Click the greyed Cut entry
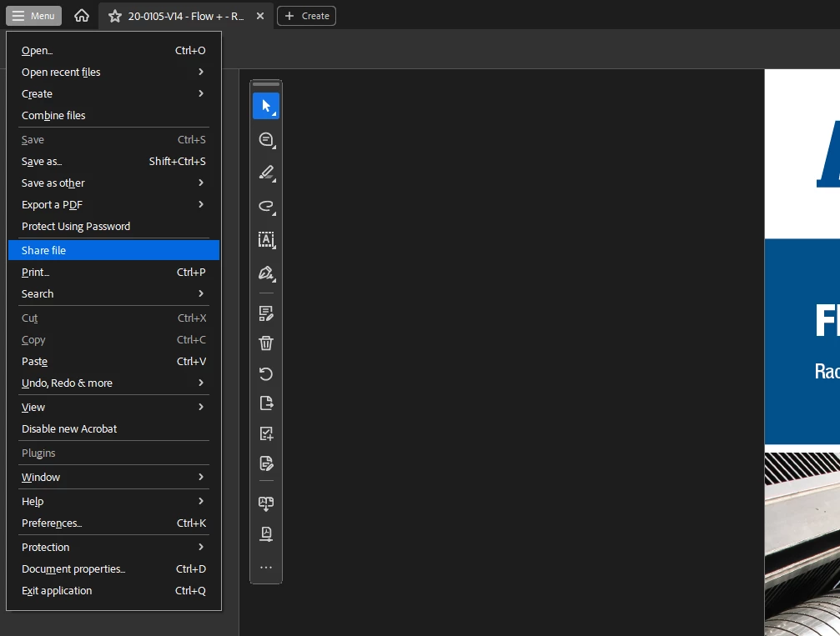The width and height of the screenshot is (840, 636). 113,318
